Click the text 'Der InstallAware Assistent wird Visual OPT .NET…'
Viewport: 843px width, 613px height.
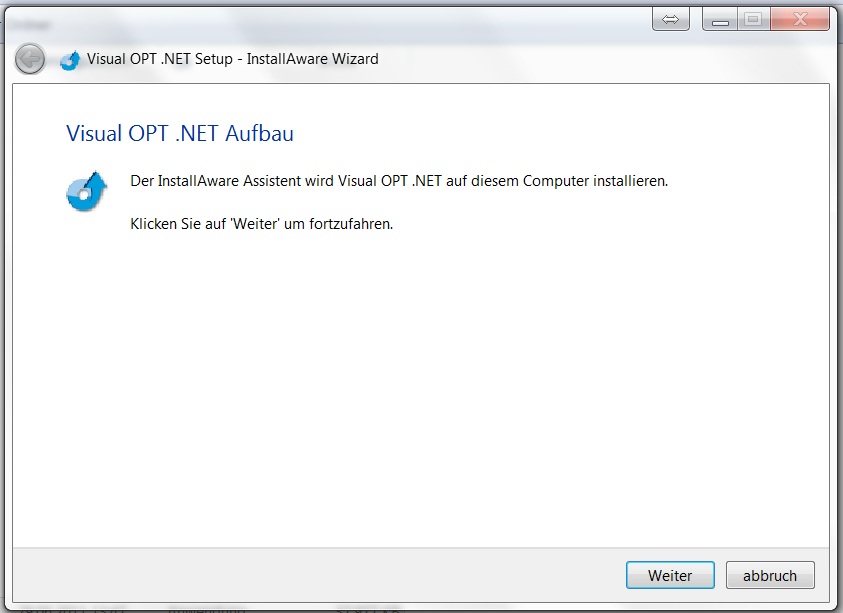(399, 181)
